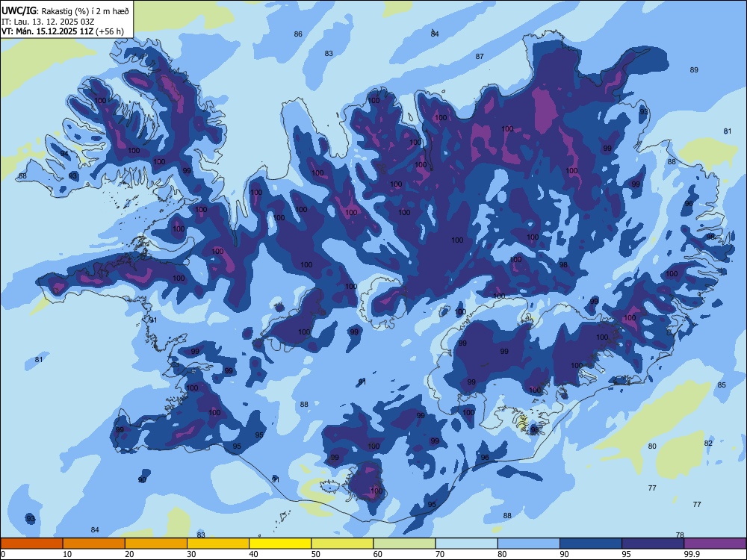Viewport: 747px width, 560px height.
Task: Click the map humidity value '87'
Action: [480, 56]
